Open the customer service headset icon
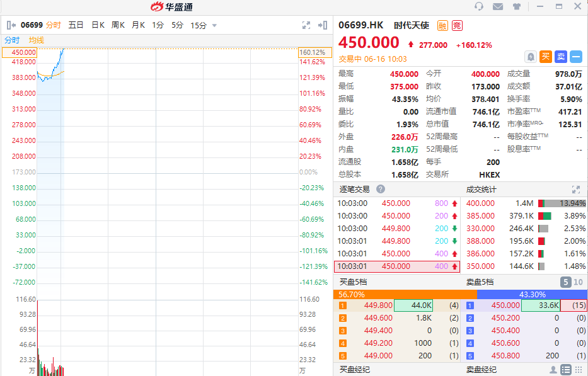 [479, 7]
